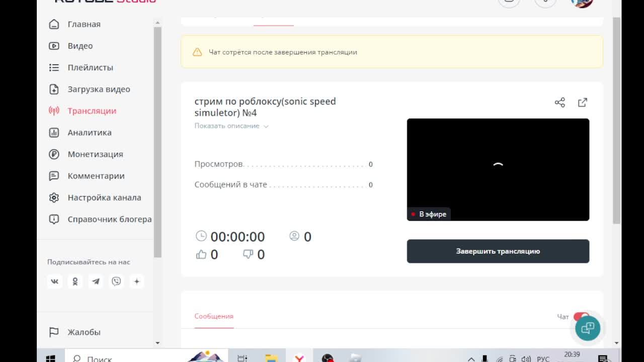Open the Telegram social icon
The height and width of the screenshot is (362, 644).
tap(96, 282)
